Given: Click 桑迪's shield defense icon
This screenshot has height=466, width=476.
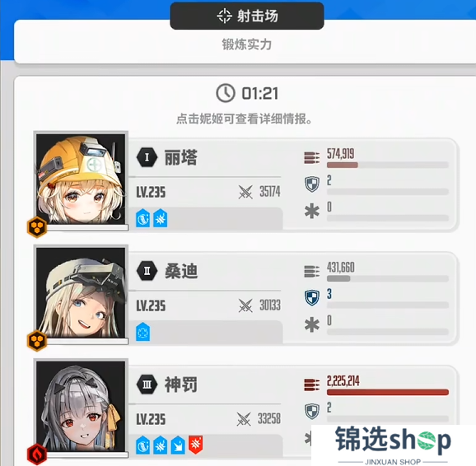Looking at the screenshot, I should (312, 297).
